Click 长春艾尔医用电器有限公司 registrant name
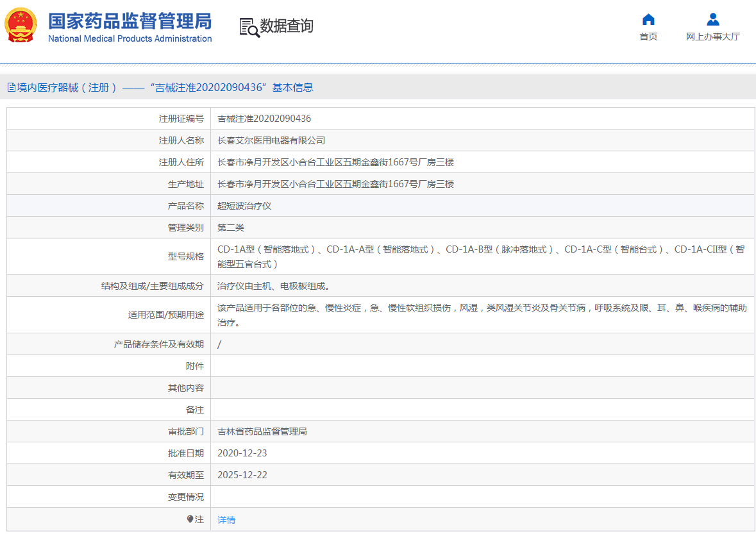The height and width of the screenshot is (534, 756). tap(271, 141)
